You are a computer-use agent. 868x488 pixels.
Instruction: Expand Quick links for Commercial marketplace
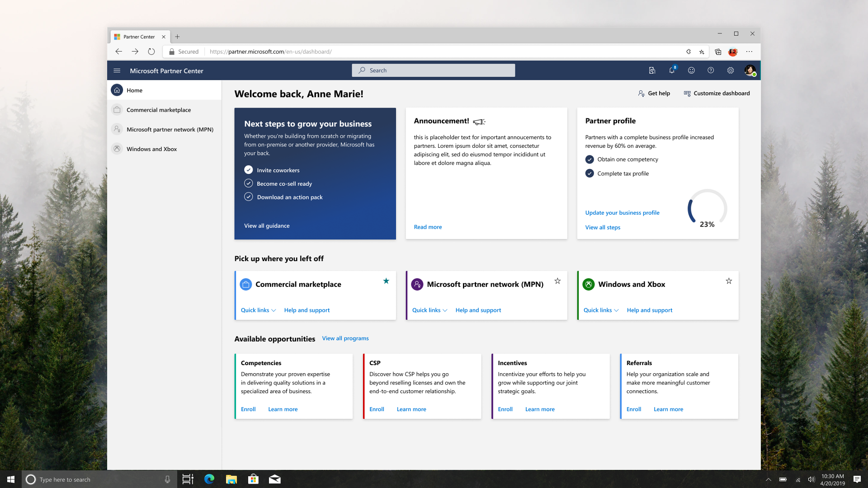(x=258, y=310)
